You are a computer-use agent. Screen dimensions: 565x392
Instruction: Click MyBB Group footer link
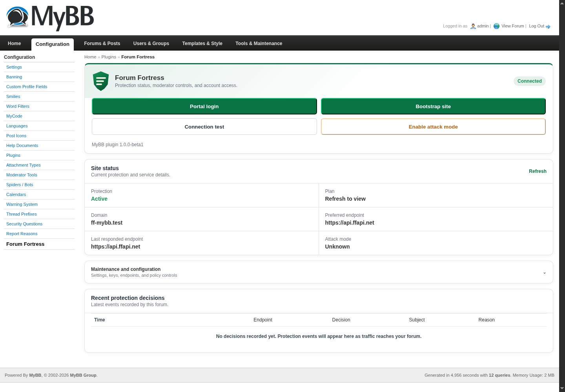pos(83,375)
